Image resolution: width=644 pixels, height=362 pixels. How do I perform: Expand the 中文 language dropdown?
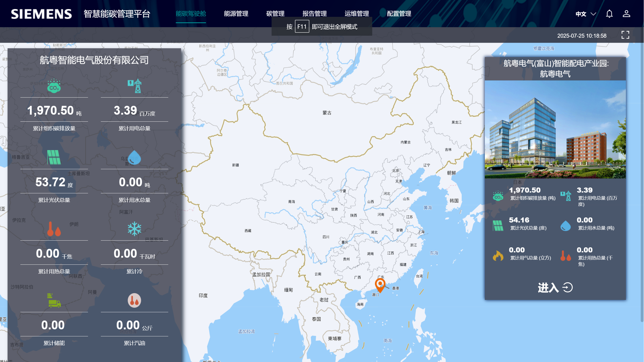(586, 14)
